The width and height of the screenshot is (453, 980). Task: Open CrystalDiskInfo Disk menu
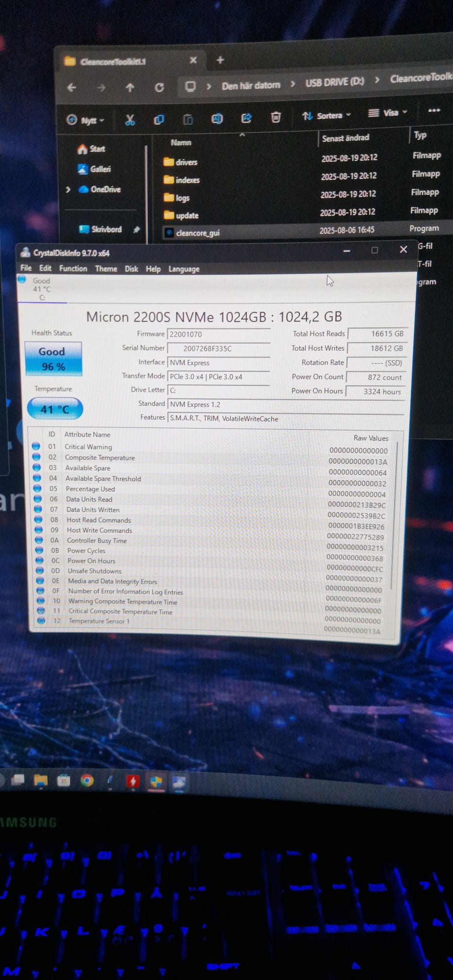coord(132,269)
